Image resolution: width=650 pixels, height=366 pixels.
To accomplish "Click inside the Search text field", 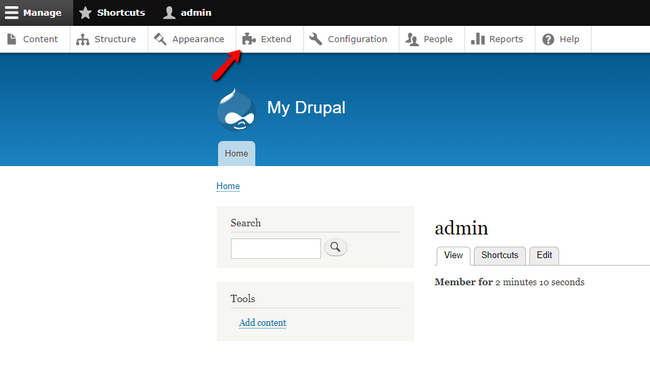I will tap(276, 248).
